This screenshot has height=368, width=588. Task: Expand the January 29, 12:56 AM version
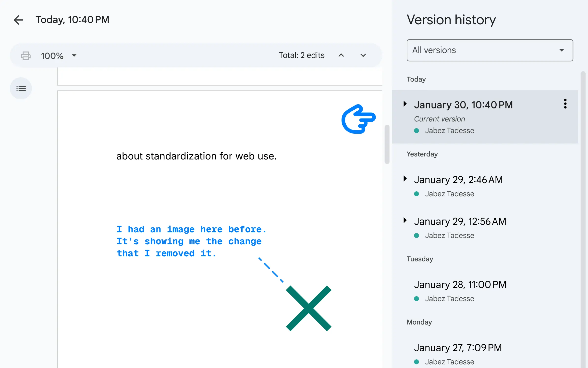click(x=405, y=220)
